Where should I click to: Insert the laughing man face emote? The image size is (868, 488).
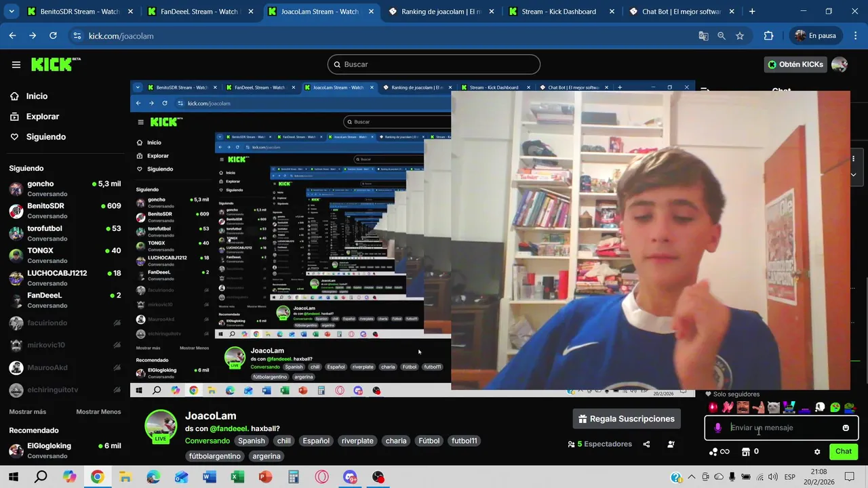click(x=743, y=407)
